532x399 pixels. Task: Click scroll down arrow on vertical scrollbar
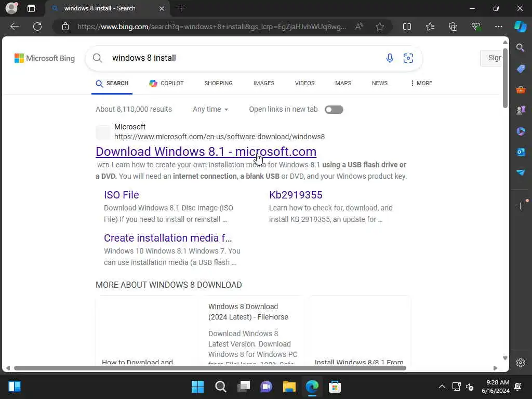click(x=505, y=358)
